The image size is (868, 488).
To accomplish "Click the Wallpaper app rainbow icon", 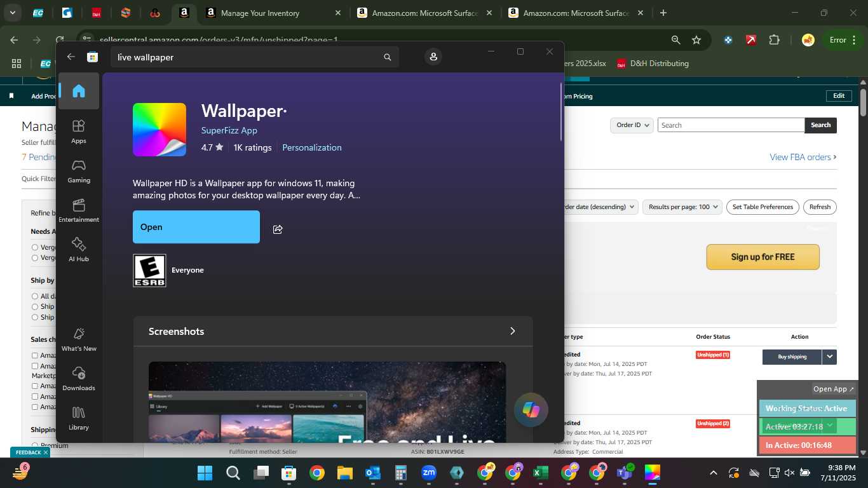I will tap(159, 130).
